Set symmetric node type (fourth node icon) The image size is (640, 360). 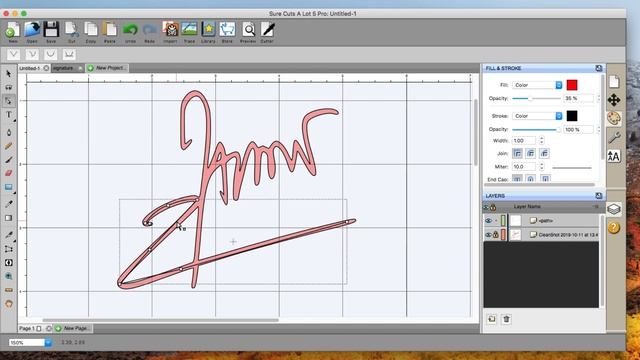(69, 54)
